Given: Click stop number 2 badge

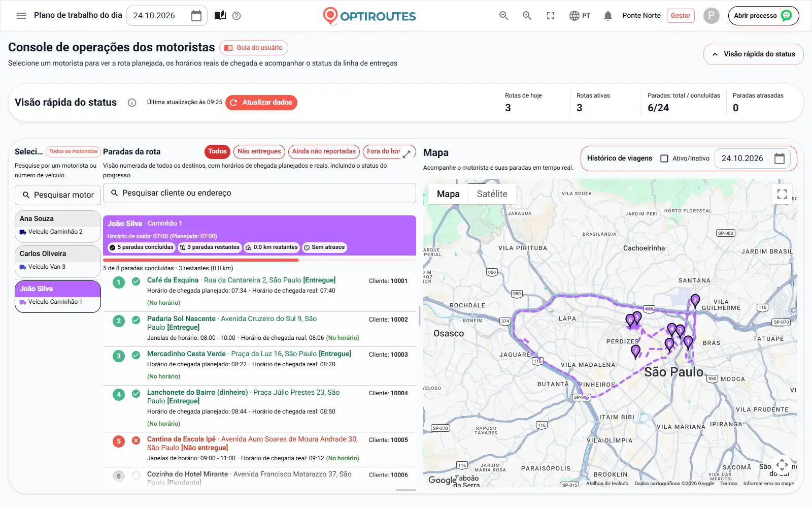Looking at the screenshot, I should [x=119, y=321].
